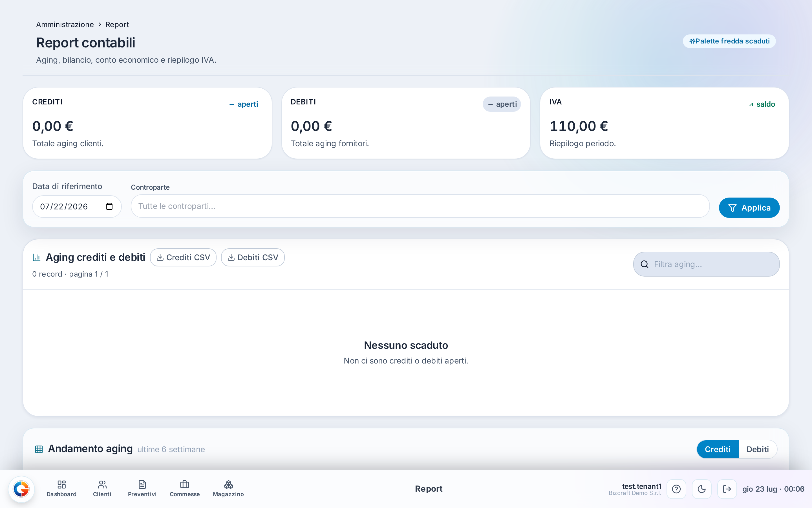
Task: Click the Data di riferimento date field
Action: point(77,206)
